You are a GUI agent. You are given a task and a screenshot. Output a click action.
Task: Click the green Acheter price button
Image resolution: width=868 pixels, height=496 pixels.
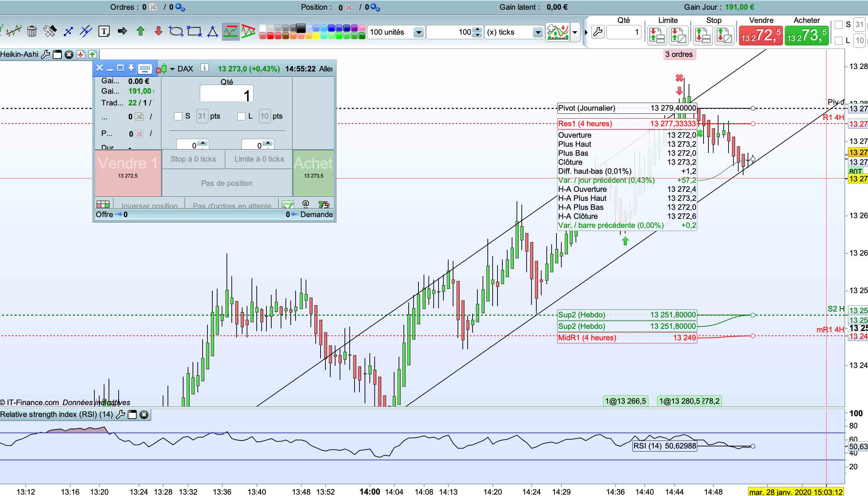807,35
